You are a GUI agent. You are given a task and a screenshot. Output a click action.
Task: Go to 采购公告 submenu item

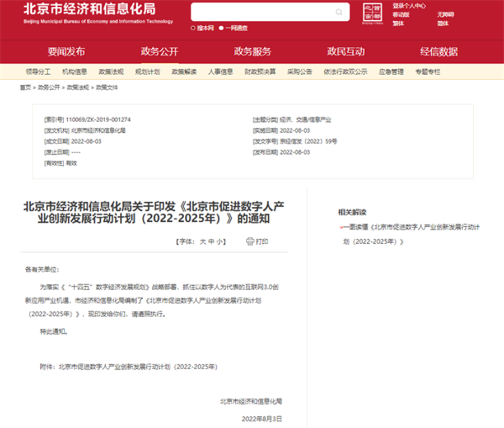[300, 72]
